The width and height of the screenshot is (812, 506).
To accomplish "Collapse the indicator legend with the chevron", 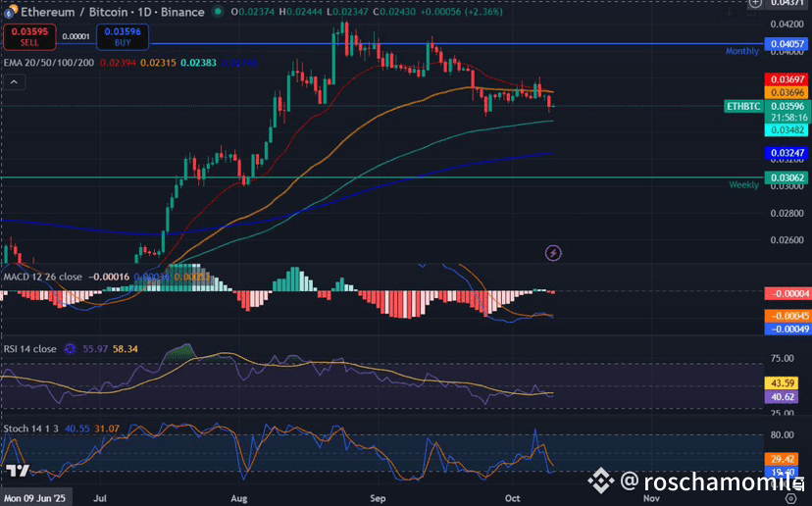I will (x=14, y=82).
